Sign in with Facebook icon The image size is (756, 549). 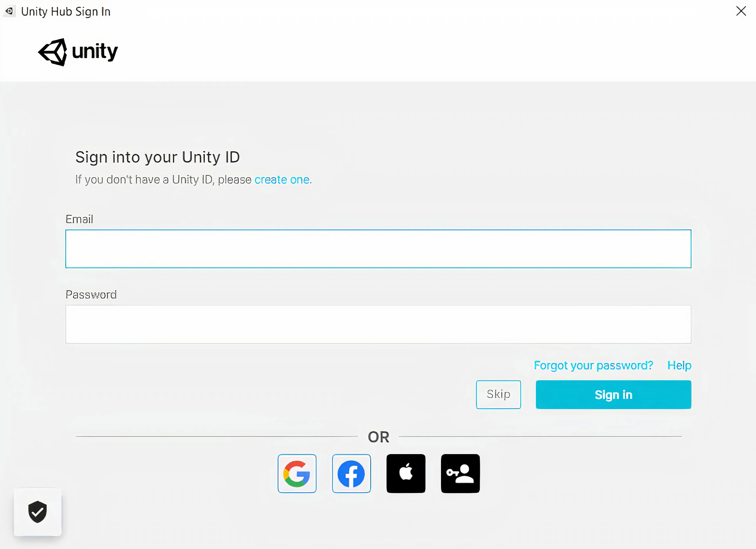(351, 473)
